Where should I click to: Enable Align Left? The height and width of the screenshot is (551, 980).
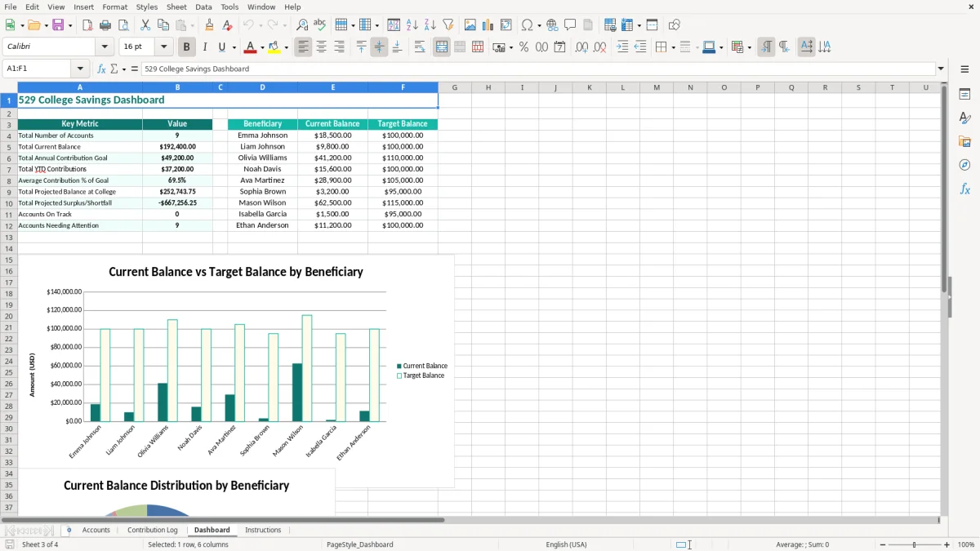[x=304, y=47]
